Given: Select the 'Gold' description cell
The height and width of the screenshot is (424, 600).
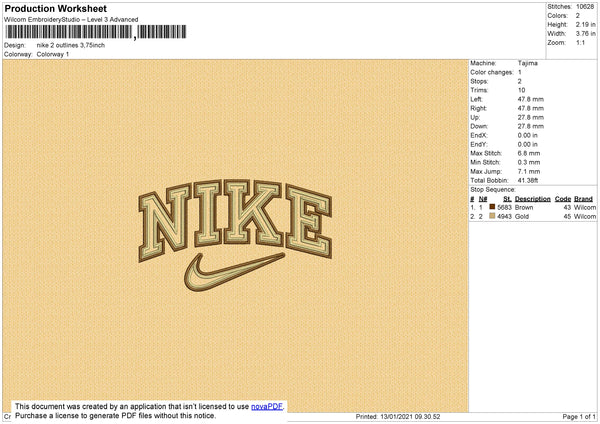Looking at the screenshot, I should pyautogui.click(x=522, y=217).
